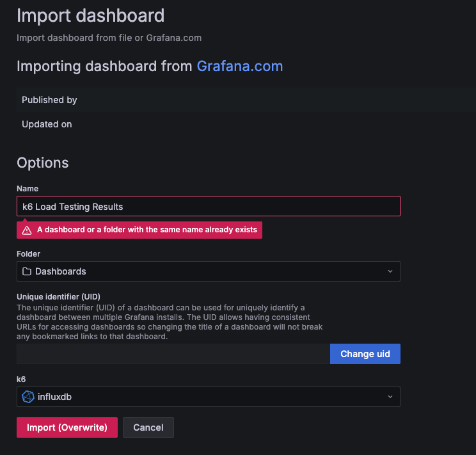Click the Published by row

point(246,100)
